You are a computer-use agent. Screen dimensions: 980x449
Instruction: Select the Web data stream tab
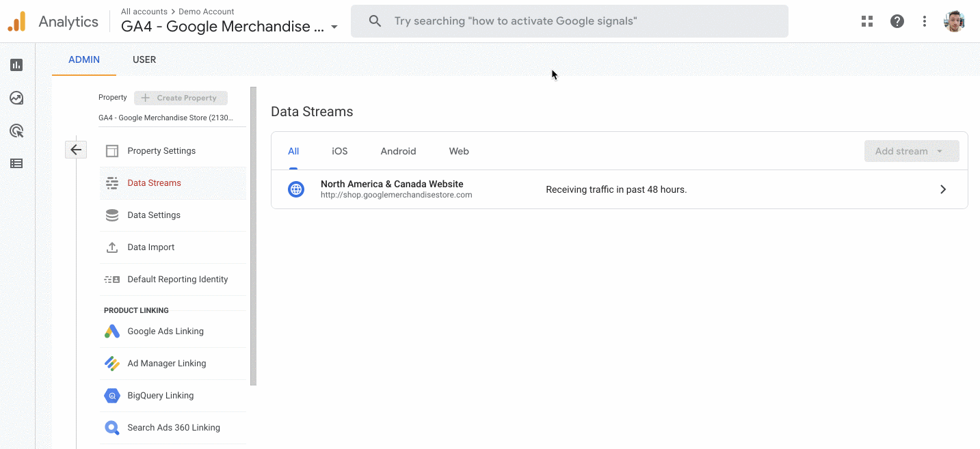click(x=458, y=151)
